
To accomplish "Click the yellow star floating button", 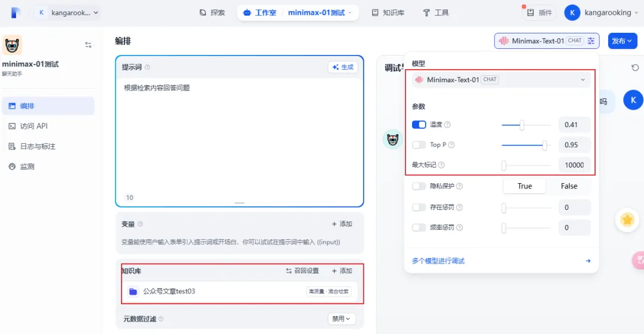I will click(627, 220).
